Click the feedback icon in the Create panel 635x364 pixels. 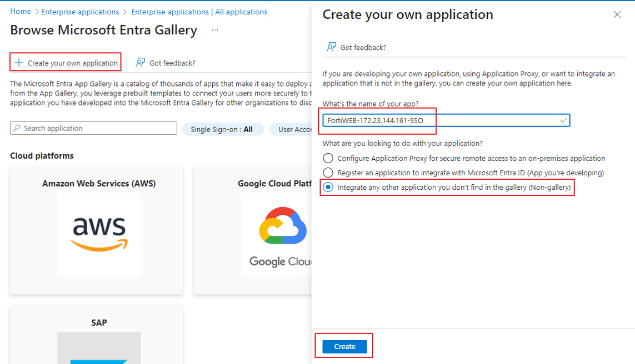[x=331, y=47]
